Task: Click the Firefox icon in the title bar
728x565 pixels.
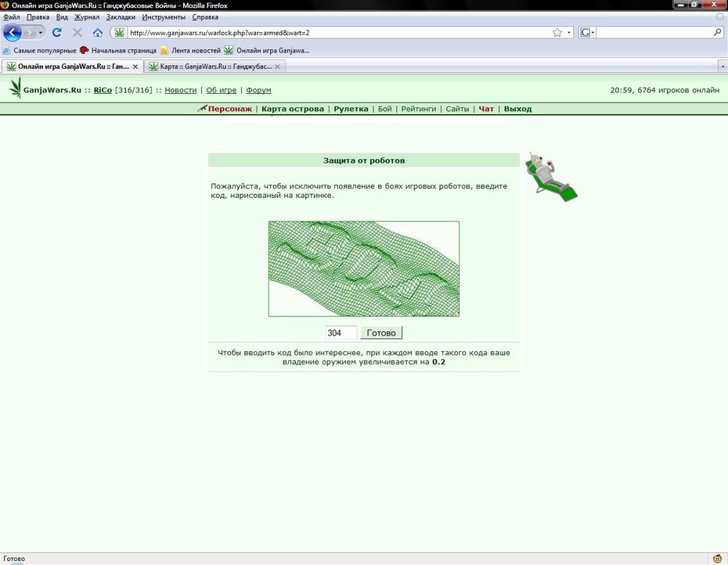Action: pos(5,5)
